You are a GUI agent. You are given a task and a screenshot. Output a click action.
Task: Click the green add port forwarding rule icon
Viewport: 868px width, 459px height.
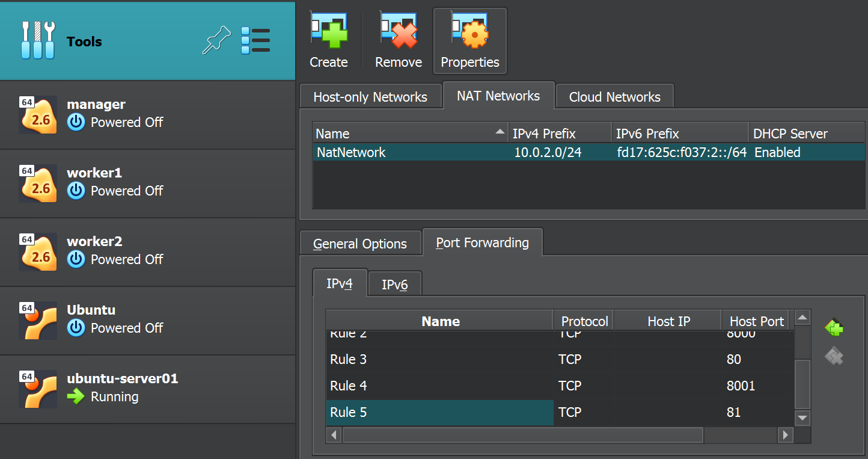[834, 328]
